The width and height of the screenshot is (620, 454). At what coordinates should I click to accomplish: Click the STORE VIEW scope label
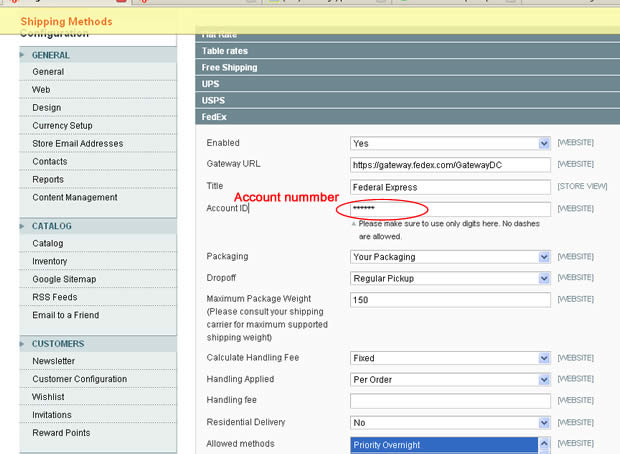(x=582, y=186)
